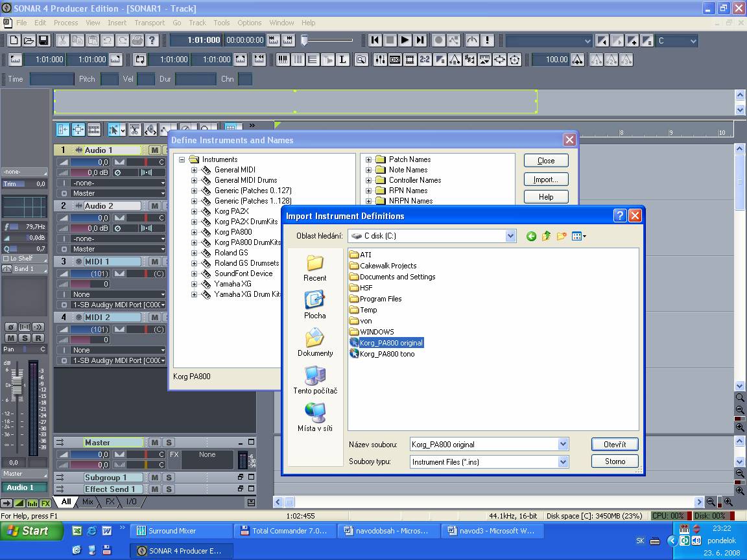Click the Back arrow in Import dialog

[x=531, y=236]
